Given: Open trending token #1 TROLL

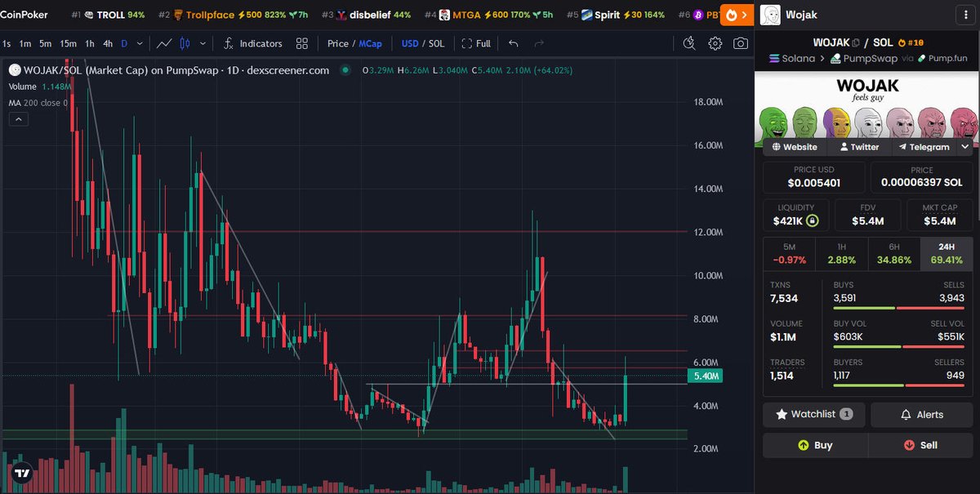Looking at the screenshot, I should (x=108, y=15).
